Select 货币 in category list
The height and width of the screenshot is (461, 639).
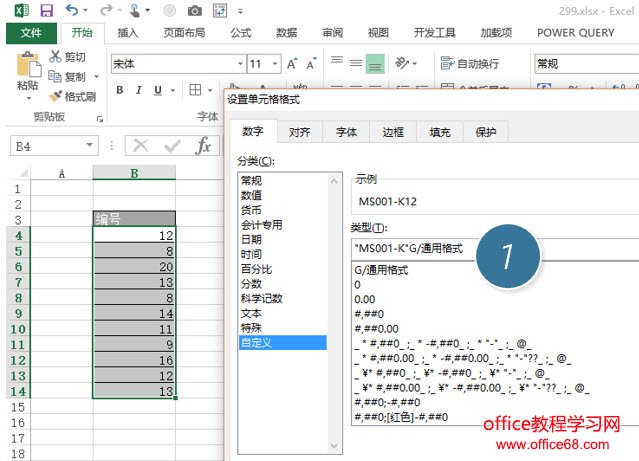[x=283, y=210]
